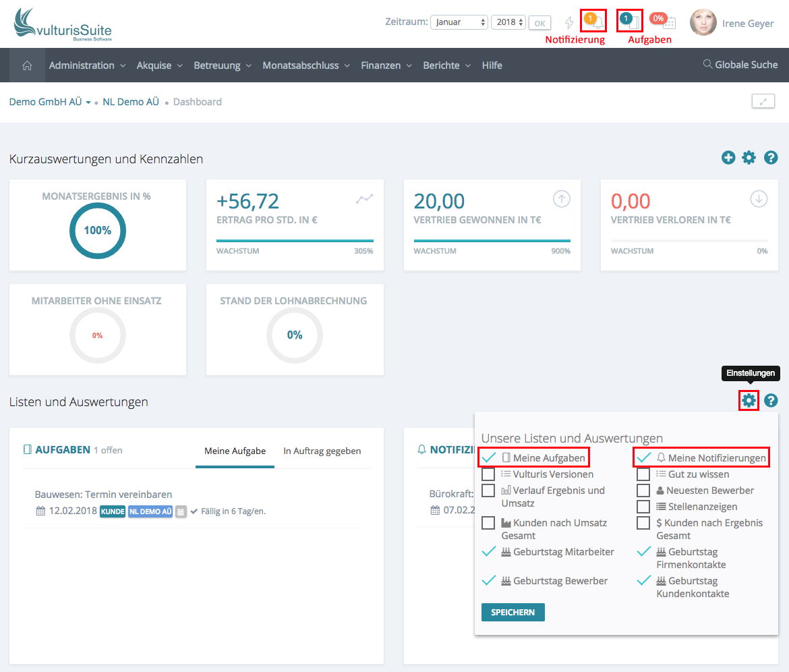Open the month dropdown showing Januar
Screen dimensions: 789x672
459,22
